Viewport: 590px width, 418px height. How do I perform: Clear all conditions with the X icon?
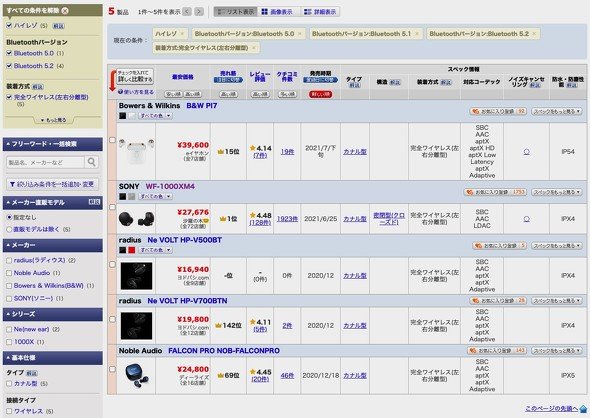(65, 11)
